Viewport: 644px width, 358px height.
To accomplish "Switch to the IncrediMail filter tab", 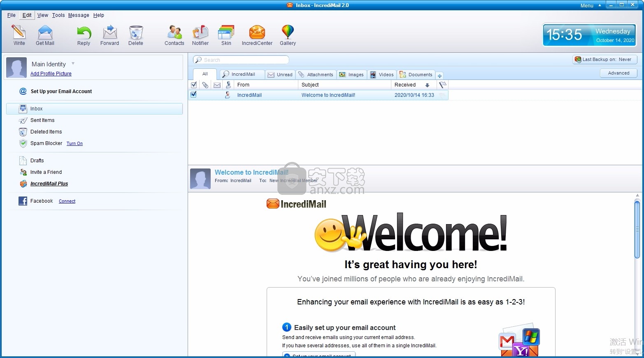I will 243,75.
